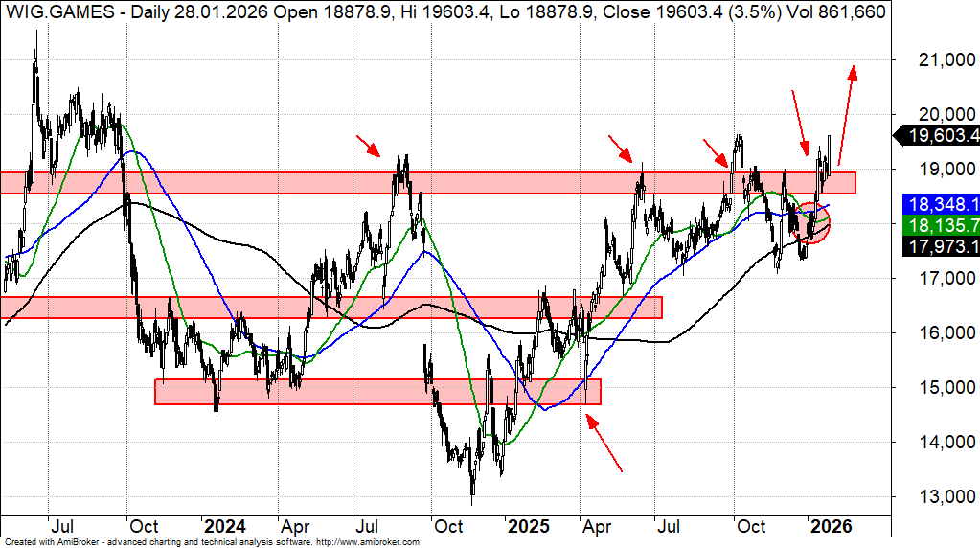This screenshot has width=980, height=548.
Task: Click the red arrow above the May 2025 peak
Action: [x=620, y=148]
